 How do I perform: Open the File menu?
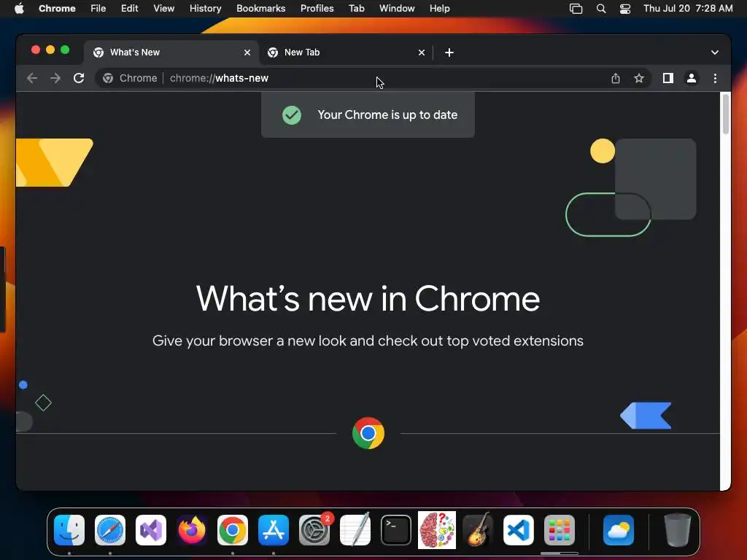(98, 8)
